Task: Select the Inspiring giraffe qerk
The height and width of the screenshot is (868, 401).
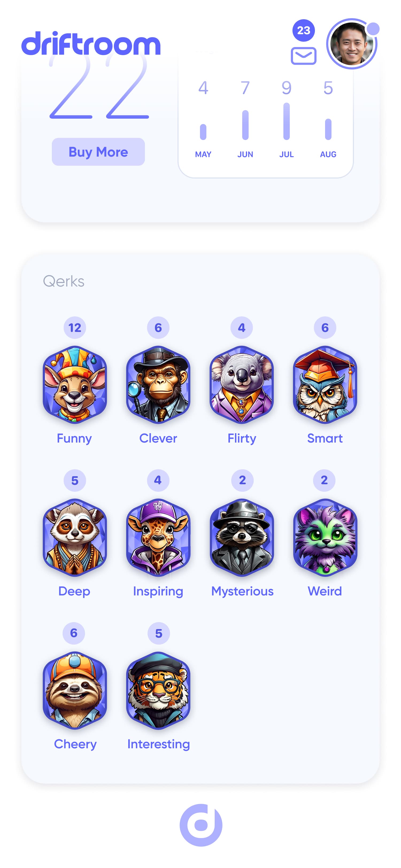Action: (158, 537)
